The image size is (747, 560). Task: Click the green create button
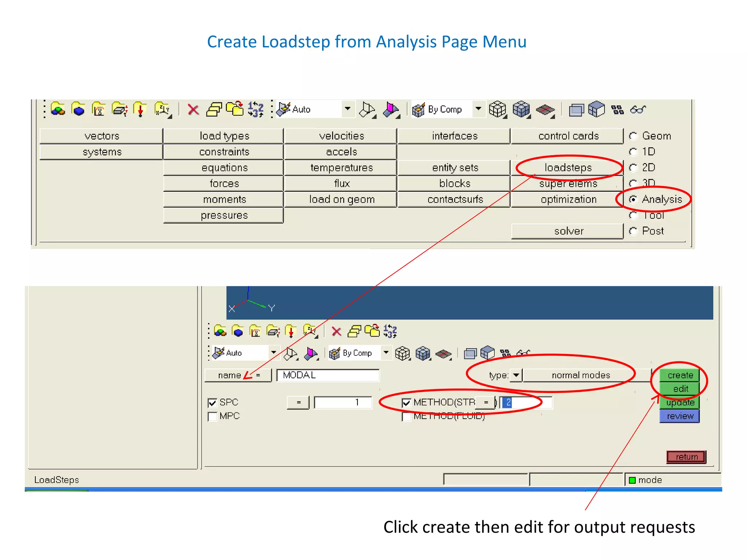point(680,375)
